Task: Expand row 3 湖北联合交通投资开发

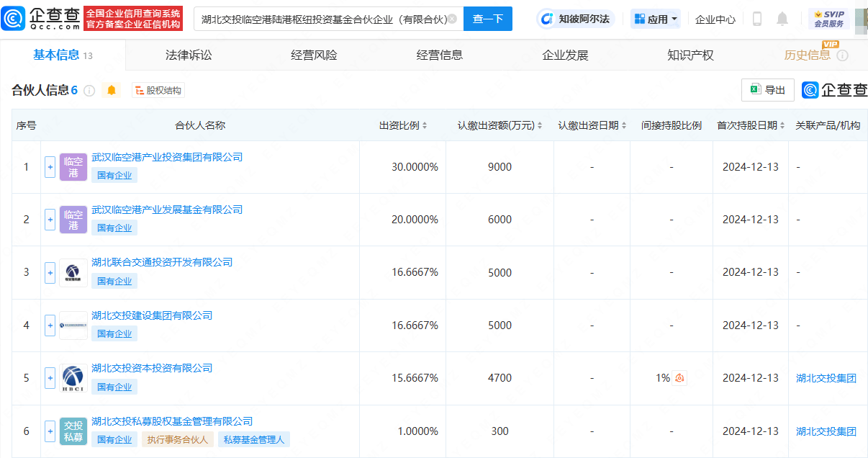Action: click(50, 273)
